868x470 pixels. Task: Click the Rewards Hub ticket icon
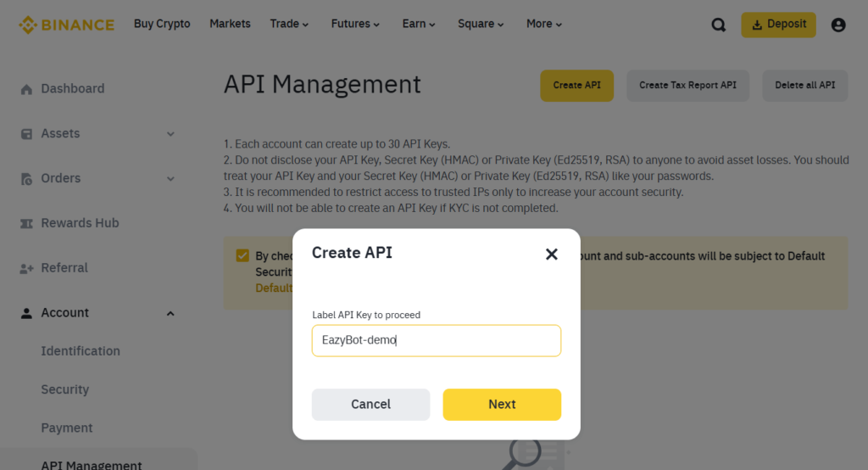(26, 223)
